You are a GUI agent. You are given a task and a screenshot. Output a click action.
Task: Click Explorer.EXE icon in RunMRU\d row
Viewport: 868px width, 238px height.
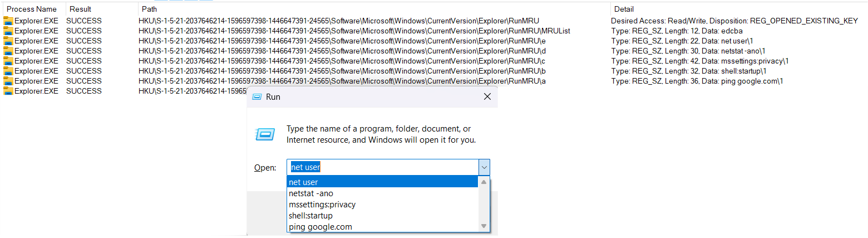(x=8, y=51)
